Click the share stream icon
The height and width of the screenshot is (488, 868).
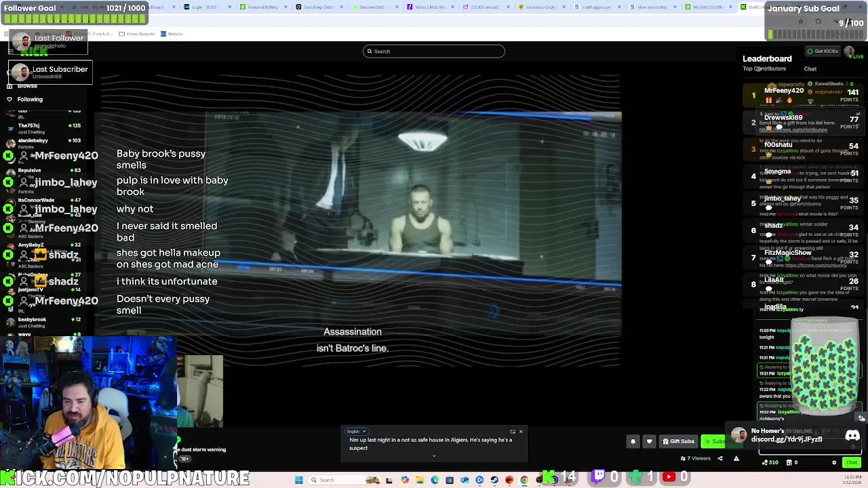720,458
